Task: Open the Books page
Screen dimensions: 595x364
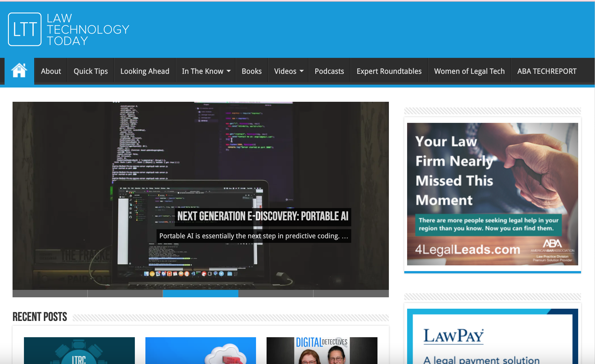Action: pyautogui.click(x=252, y=71)
